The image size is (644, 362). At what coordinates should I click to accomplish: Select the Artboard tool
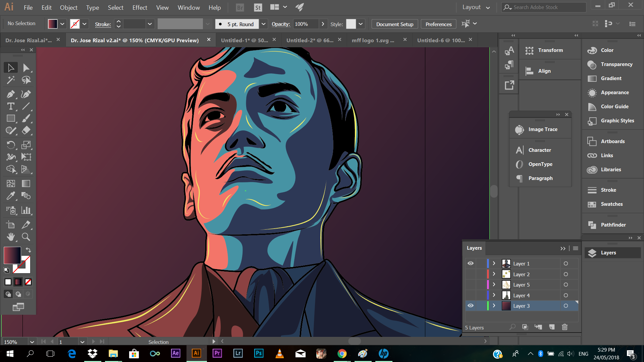(11, 225)
